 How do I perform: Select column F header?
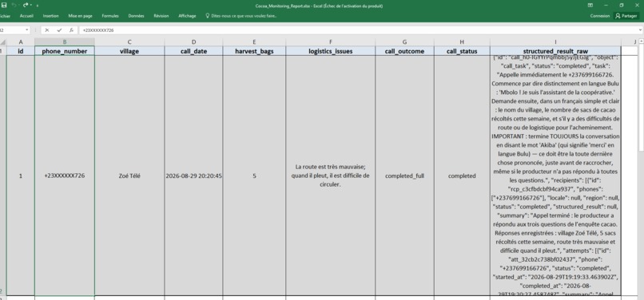[x=331, y=41]
